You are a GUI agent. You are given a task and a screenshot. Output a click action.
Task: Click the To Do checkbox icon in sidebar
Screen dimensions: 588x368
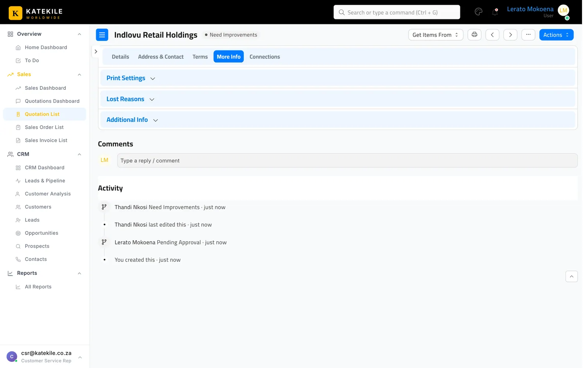point(18,60)
